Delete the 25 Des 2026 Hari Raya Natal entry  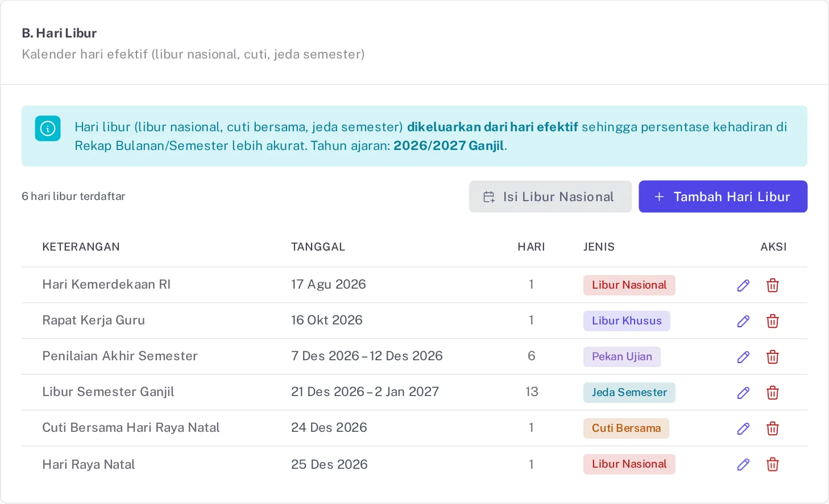point(773,464)
